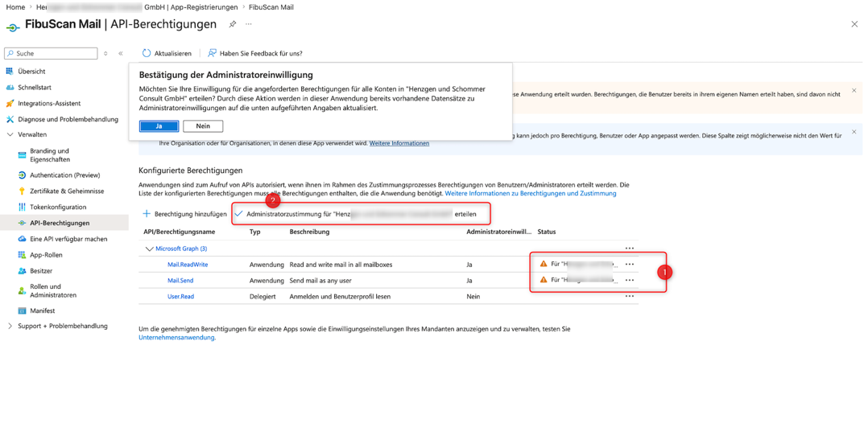Screen dimensions: 868x436
Task: Click the Manifest icon
Action: point(23,311)
